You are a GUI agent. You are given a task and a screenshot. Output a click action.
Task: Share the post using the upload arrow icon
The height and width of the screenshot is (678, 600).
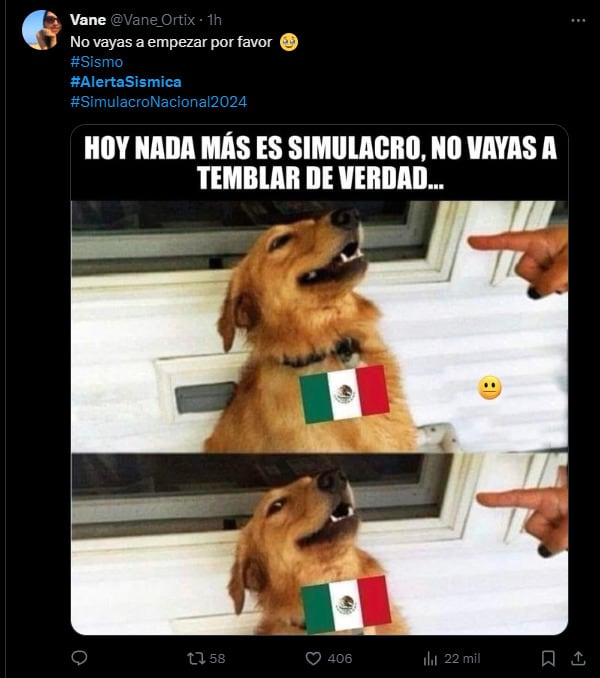click(578, 658)
